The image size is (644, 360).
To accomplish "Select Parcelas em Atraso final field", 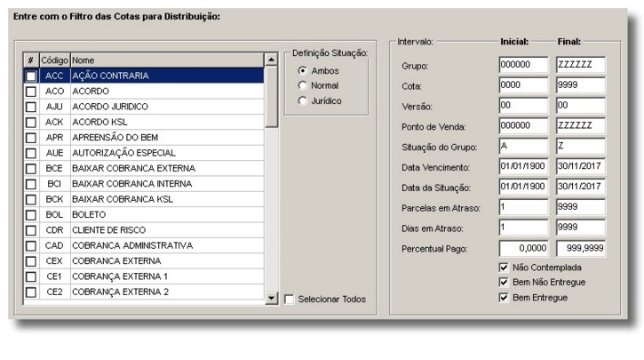I will 581,207.
